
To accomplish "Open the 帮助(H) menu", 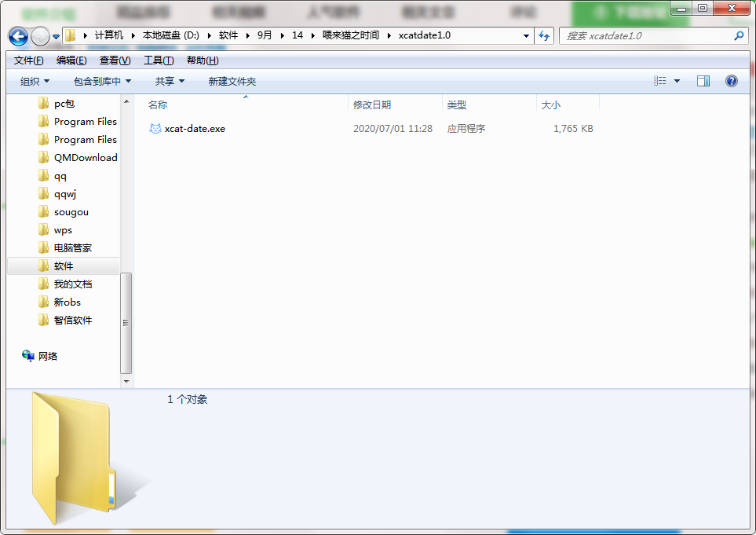I will [x=203, y=60].
